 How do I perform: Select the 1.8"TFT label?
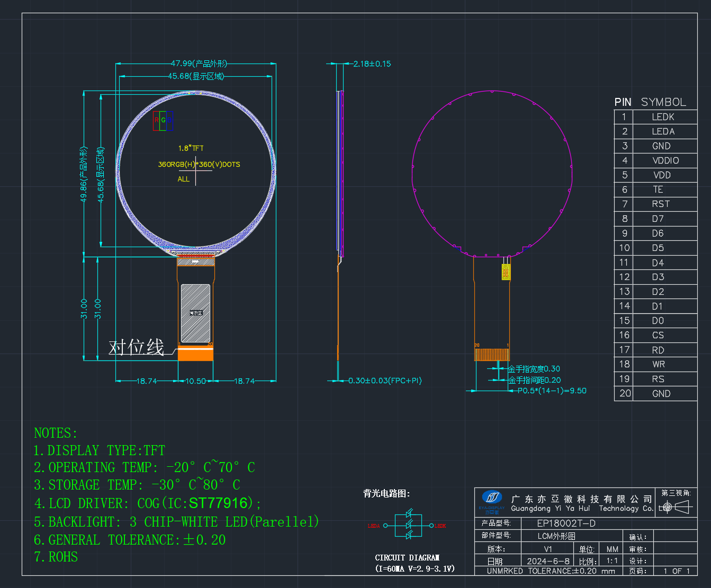click(191, 148)
